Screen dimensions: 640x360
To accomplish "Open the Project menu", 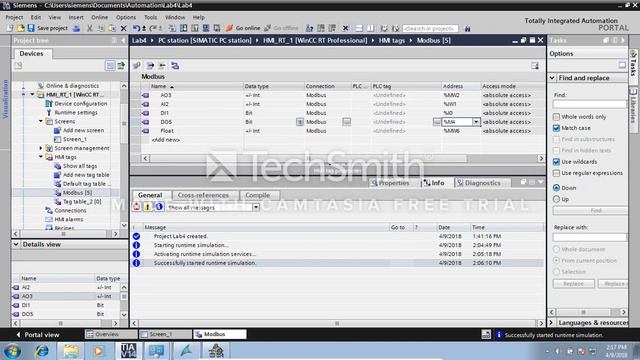I will (x=14, y=17).
